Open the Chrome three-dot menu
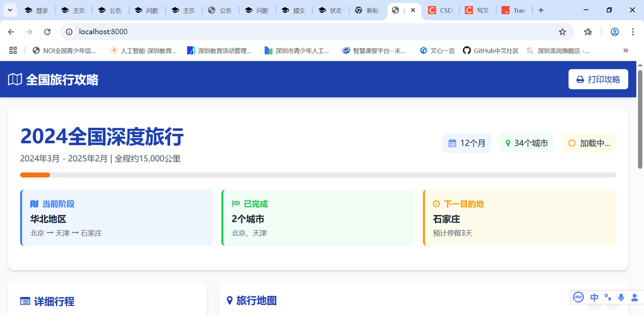Screen dimensions: 644x315 pos(633,31)
